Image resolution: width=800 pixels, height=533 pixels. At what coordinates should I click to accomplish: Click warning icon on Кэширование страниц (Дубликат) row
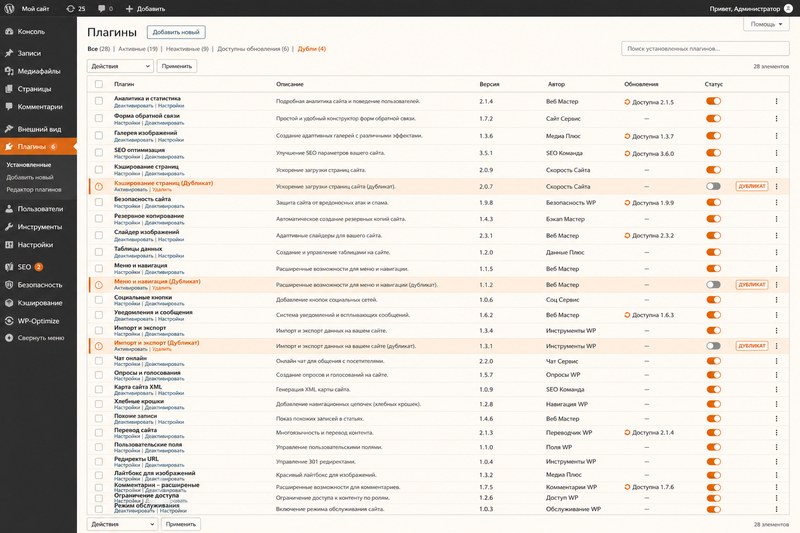[99, 187]
